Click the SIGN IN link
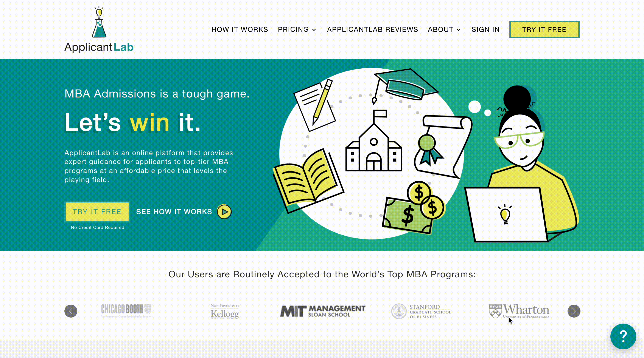Viewport: 644px width, 358px height. [x=485, y=29]
